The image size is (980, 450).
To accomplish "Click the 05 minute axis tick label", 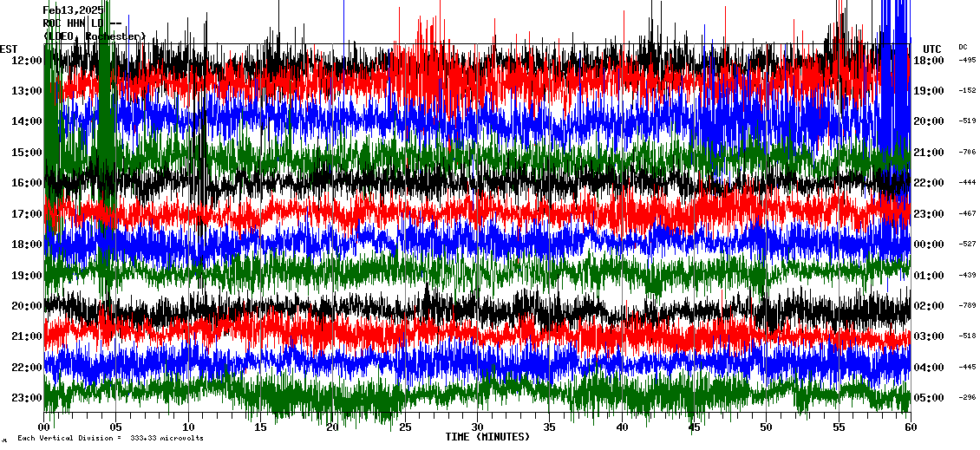I will [116, 427].
